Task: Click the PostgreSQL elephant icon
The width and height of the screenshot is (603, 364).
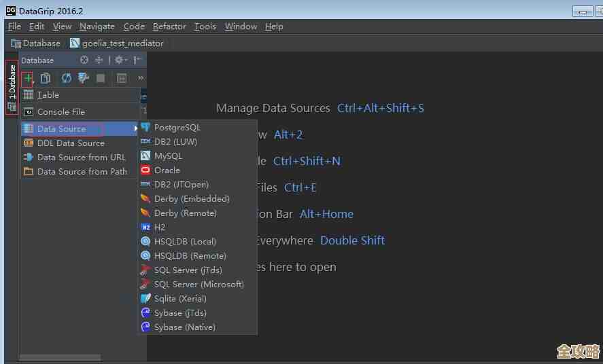Action: point(145,128)
